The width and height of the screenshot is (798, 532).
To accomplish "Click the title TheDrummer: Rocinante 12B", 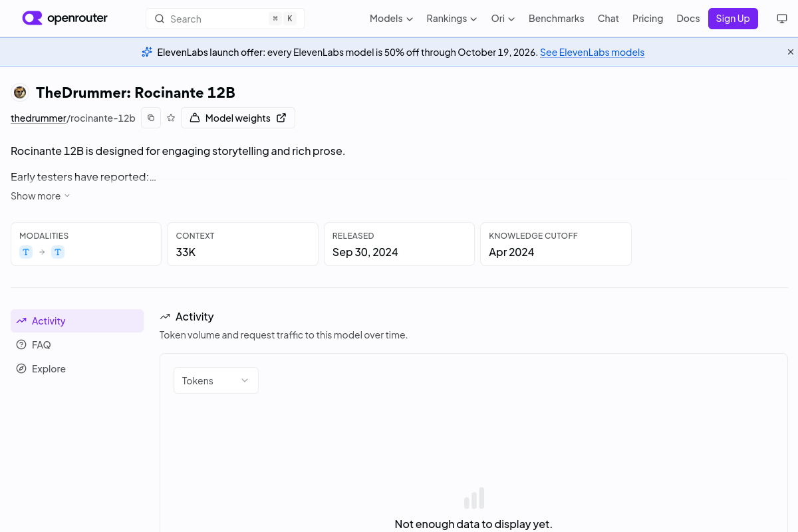I will tap(136, 92).
